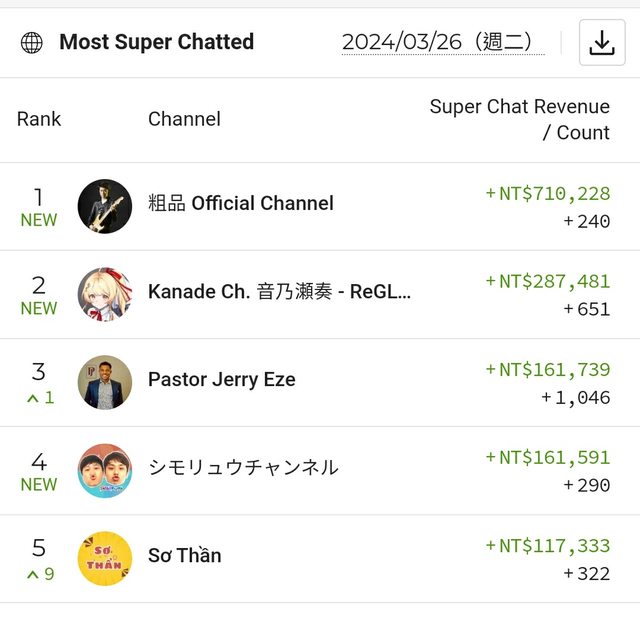Click the Most Super Chatted heading

[x=156, y=42]
